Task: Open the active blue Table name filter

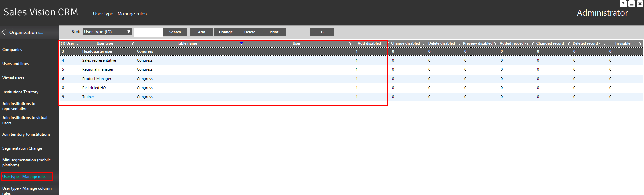Action: (241, 44)
